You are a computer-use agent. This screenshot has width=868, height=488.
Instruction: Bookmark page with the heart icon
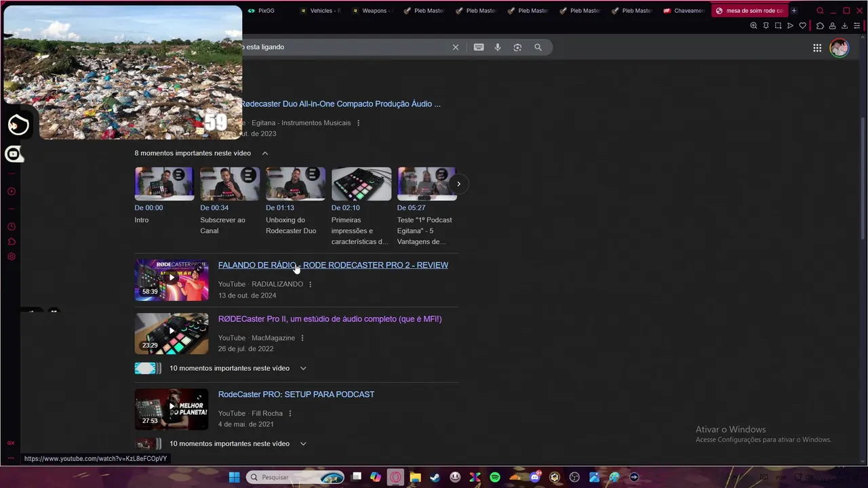[802, 26]
